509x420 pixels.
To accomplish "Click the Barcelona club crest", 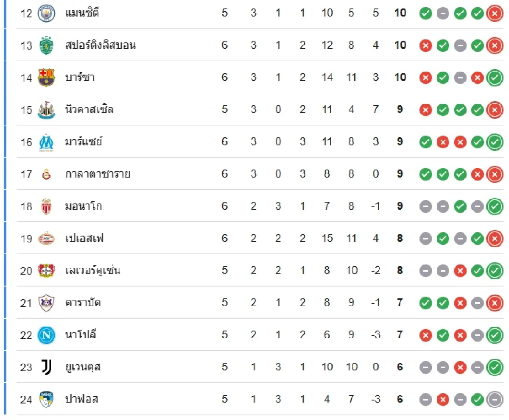I will pos(46,78).
